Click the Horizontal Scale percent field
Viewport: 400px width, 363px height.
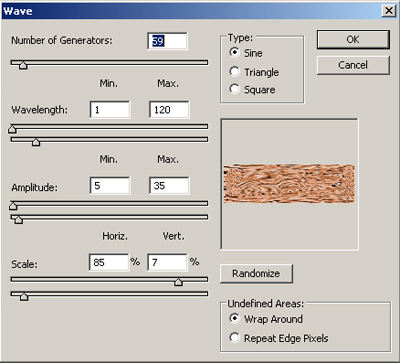click(109, 262)
